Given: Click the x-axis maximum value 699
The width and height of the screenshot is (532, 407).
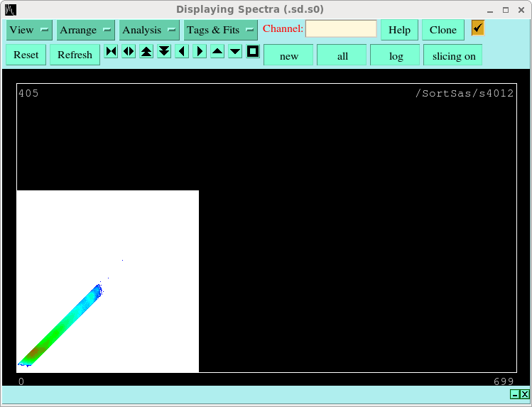Looking at the screenshot, I should (504, 382).
